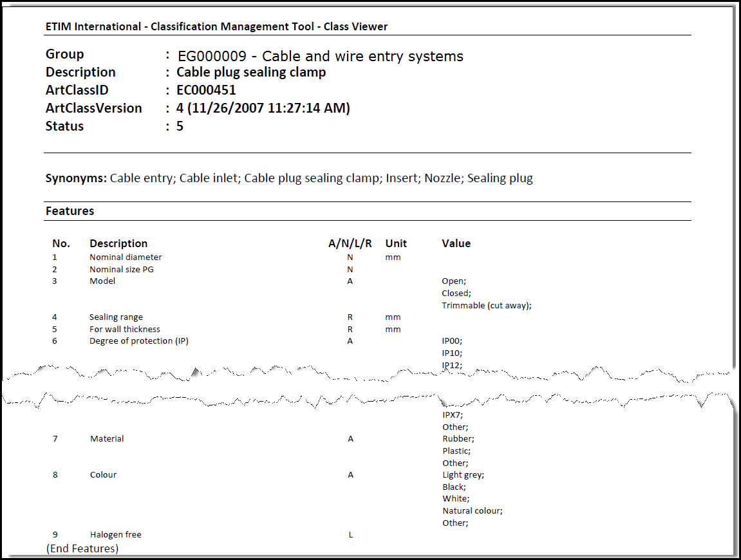Click the Sealing range feature
Viewport: 741px width, 560px height.
(116, 317)
